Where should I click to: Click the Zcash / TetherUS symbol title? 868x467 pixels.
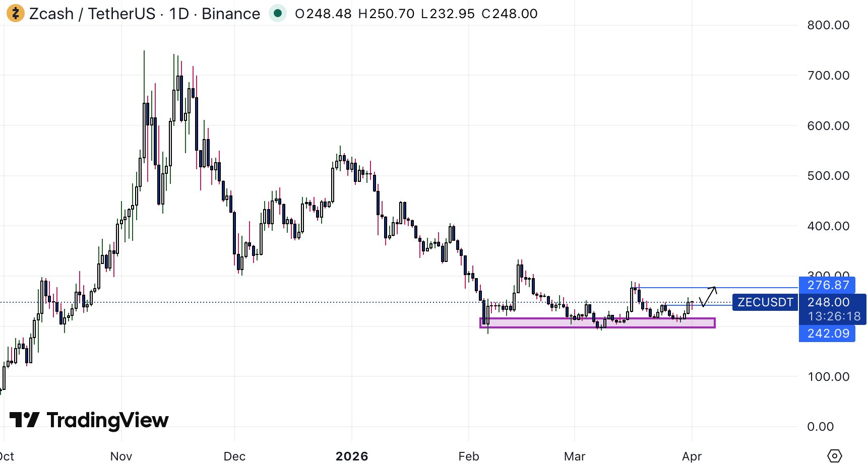tap(92, 14)
